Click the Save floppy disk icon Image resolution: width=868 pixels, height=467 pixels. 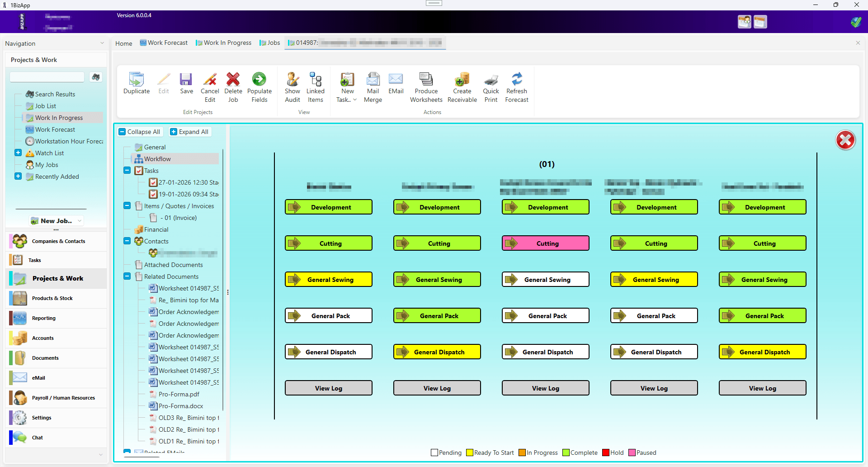tap(186, 80)
